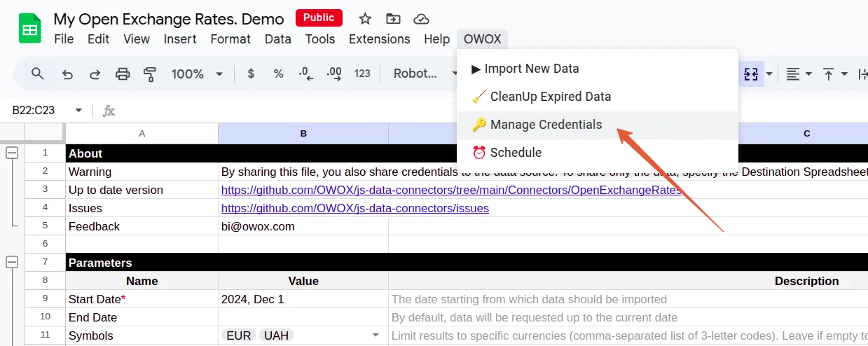
Task: Click the horizontal align icon
Action: (x=793, y=74)
